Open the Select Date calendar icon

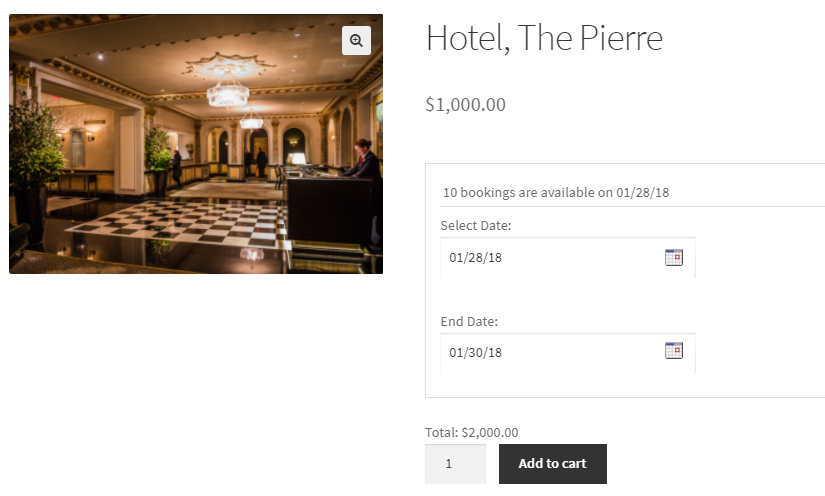pos(674,257)
